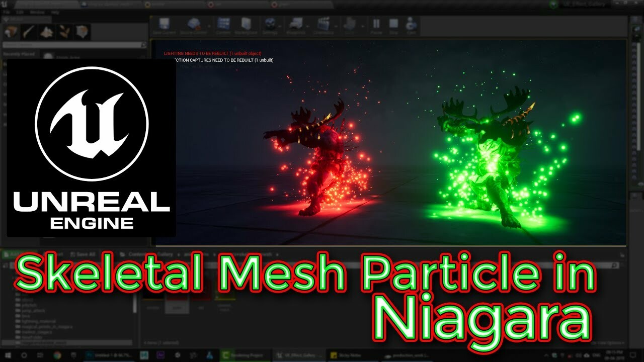Open the Content browser toolbar icon
The image size is (644, 362).
223,26
